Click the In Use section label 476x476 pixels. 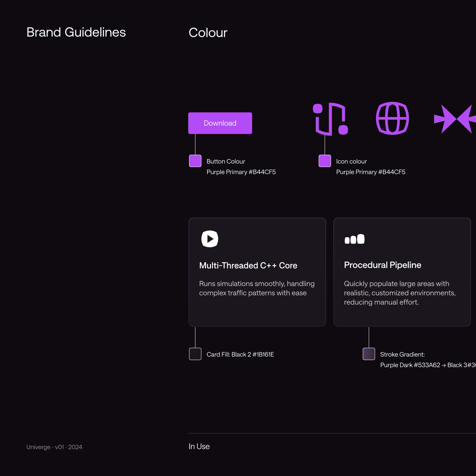pyautogui.click(x=199, y=446)
